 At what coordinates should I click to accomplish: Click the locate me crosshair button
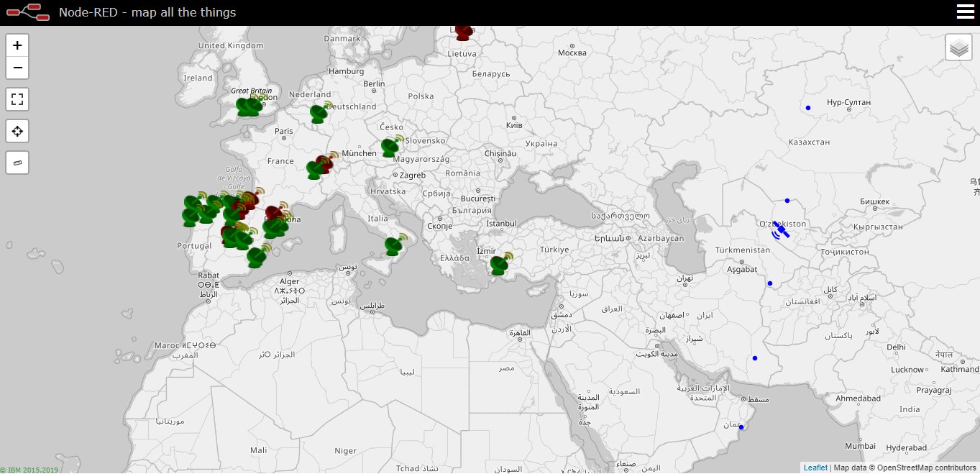(x=17, y=131)
